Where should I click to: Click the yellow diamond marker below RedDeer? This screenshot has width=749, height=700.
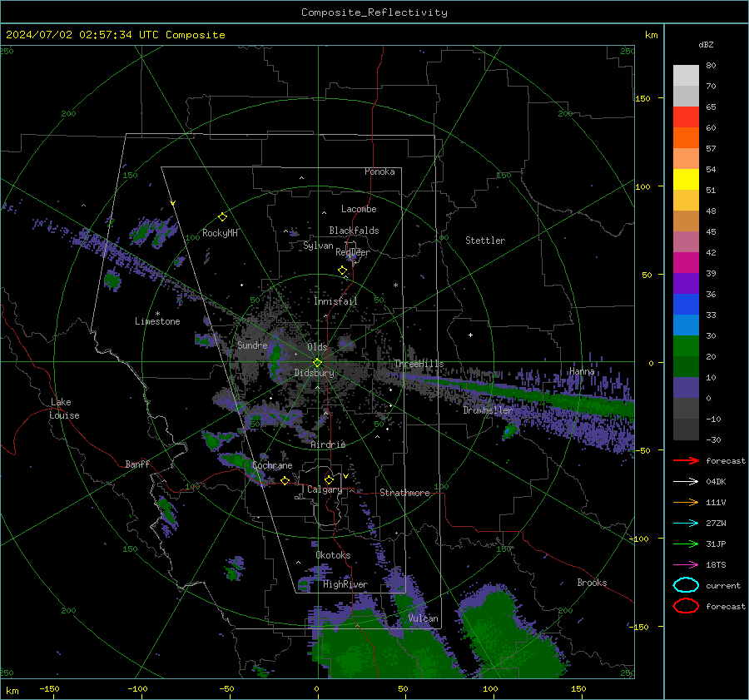tap(343, 271)
